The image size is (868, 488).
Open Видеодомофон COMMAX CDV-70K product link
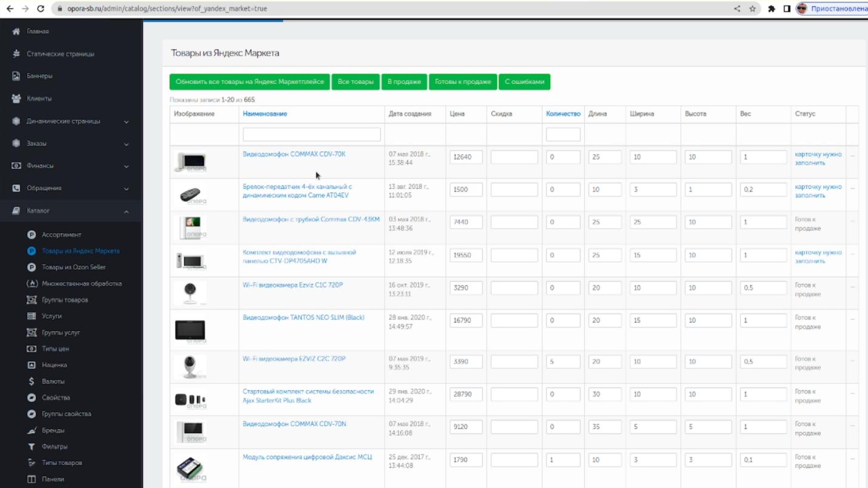pyautogui.click(x=294, y=154)
